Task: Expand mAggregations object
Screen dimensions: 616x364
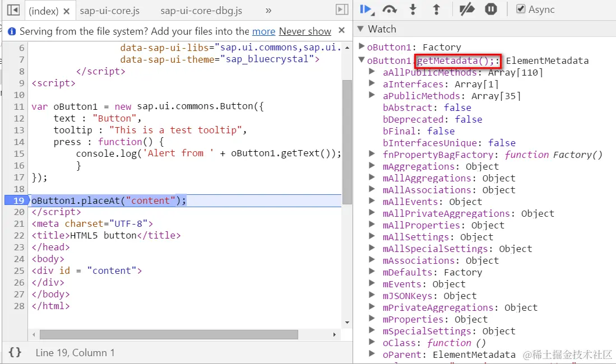Action: coord(372,166)
